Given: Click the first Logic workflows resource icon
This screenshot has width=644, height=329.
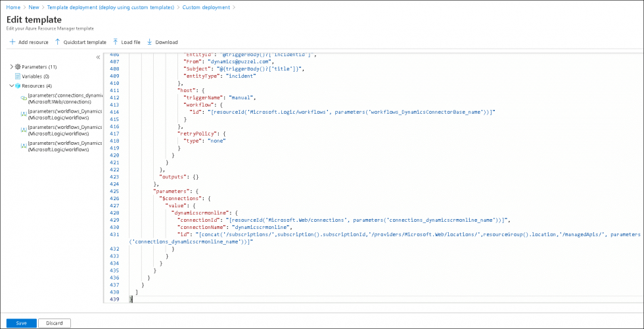Looking at the screenshot, I should tap(24, 114).
